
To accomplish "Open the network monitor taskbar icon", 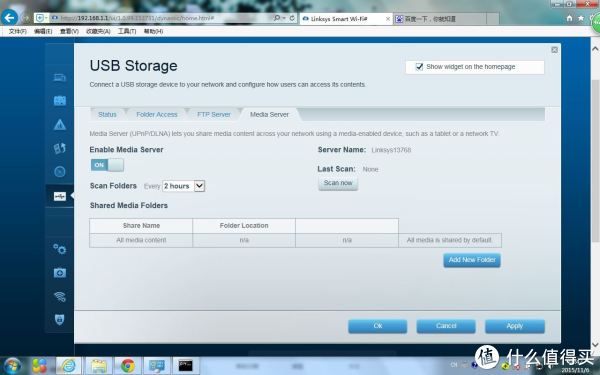I will (157, 366).
